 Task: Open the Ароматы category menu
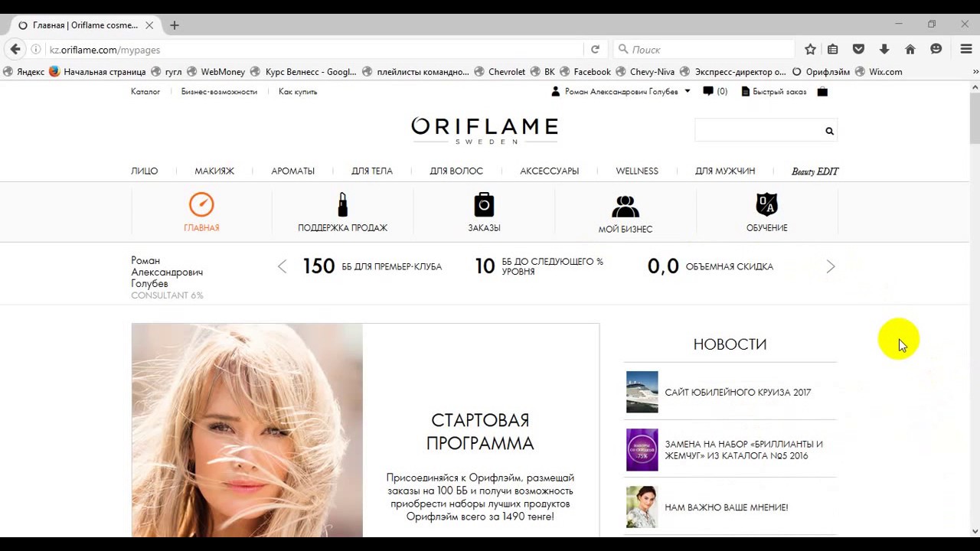point(292,171)
